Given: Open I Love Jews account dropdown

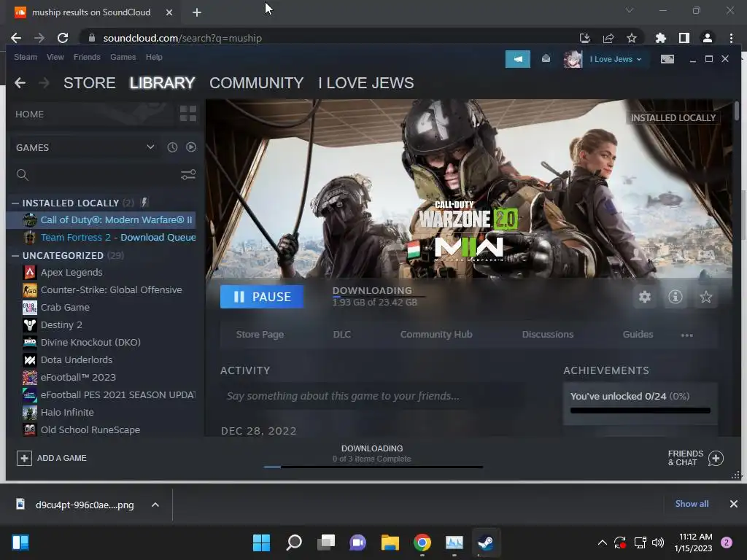Looking at the screenshot, I should 616,59.
